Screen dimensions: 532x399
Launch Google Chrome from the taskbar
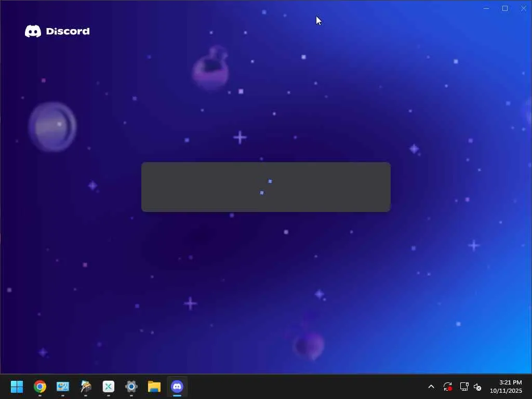39,387
